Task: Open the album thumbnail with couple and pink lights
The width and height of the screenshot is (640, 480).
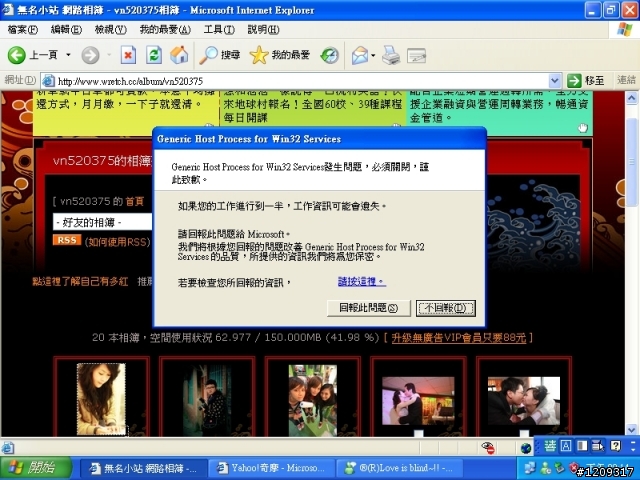Action: [x=418, y=401]
